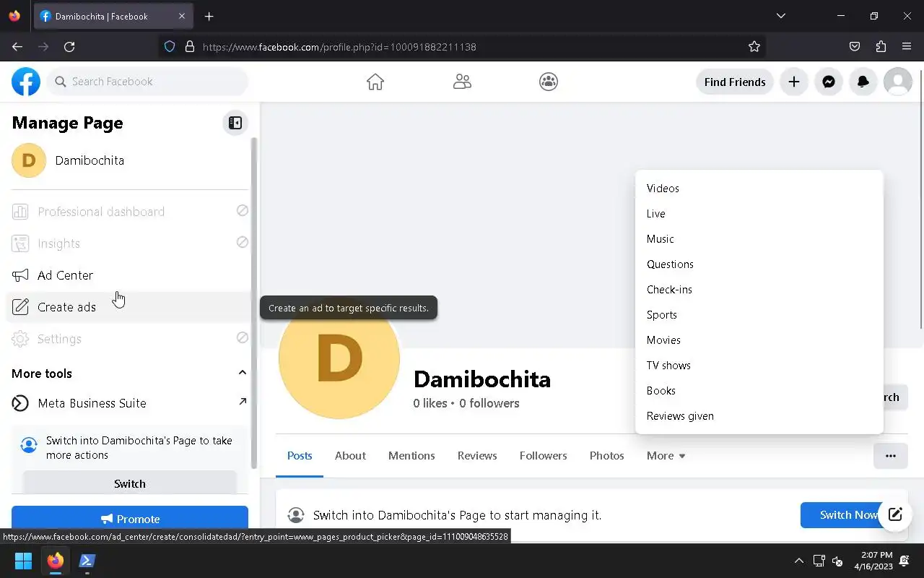Open the list all tabs chevron
Screen dimensions: 924x578
click(780, 16)
